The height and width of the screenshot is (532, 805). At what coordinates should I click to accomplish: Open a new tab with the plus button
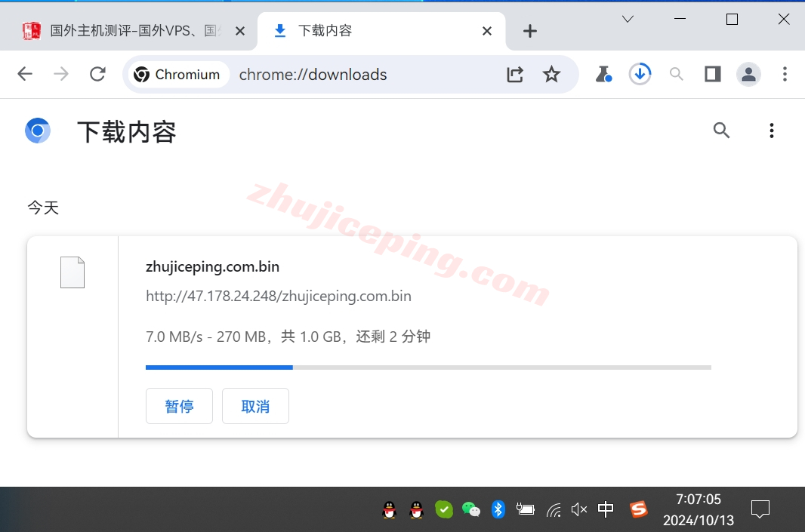point(529,31)
